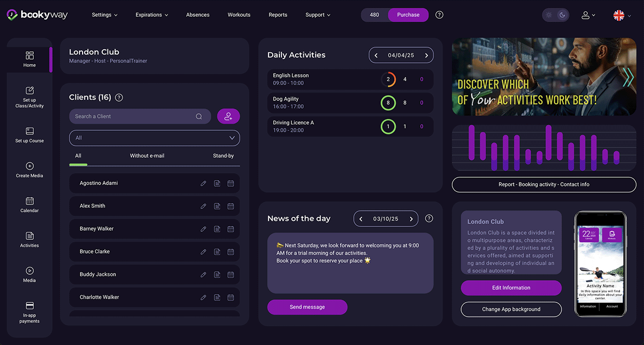This screenshot has width=644, height=345.
Task: Open notes icon for Bruce Clarke
Action: (217, 252)
